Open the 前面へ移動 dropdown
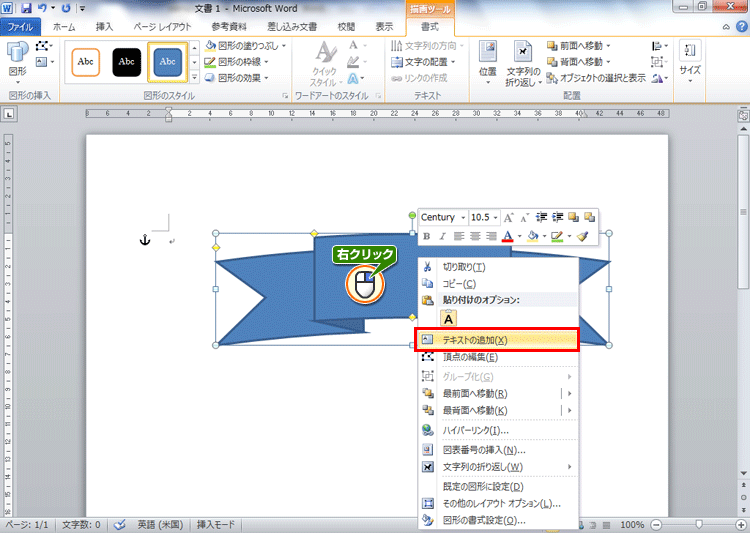Image resolution: width=750 pixels, height=533 pixels. [x=608, y=46]
